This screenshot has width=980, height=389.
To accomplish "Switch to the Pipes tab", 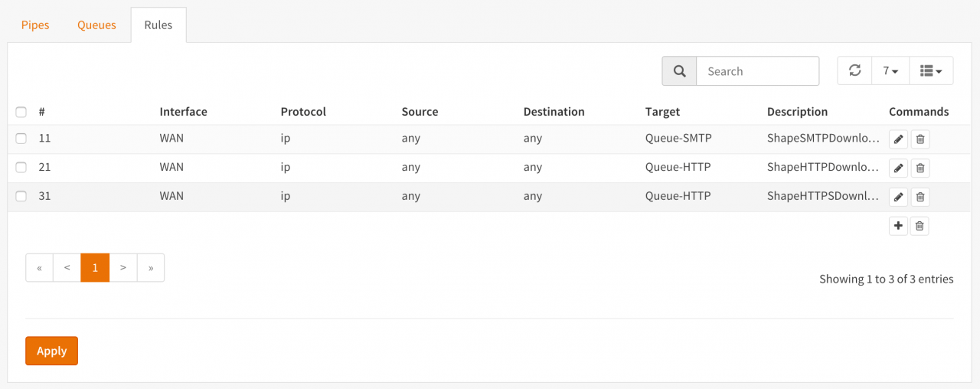I will [35, 25].
